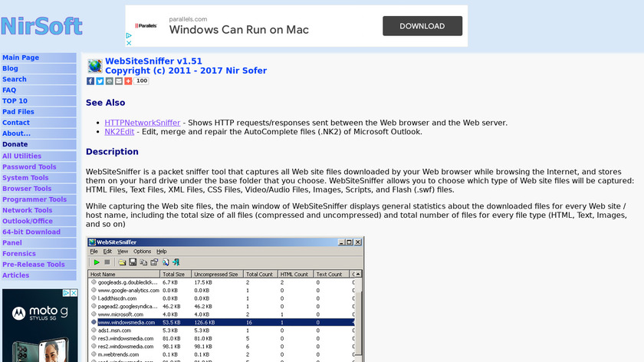Image resolution: width=644 pixels, height=362 pixels.
Task: Open the TOP 10 sidebar link
Action: tap(15, 101)
